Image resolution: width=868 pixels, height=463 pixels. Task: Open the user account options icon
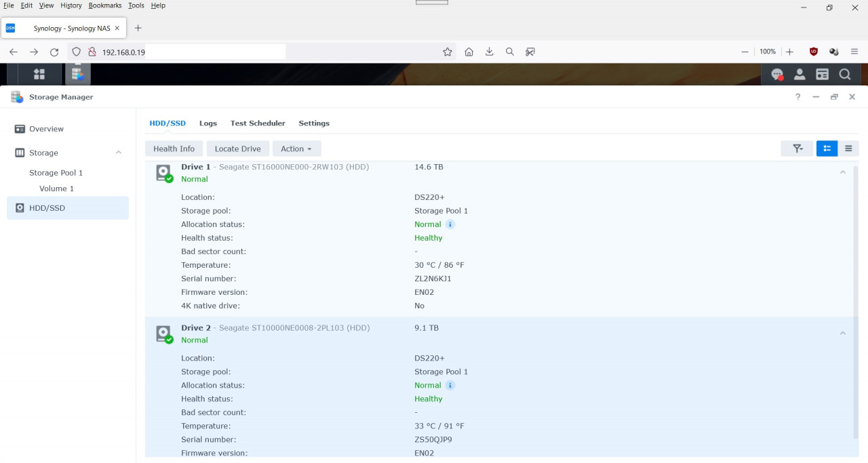coord(800,74)
